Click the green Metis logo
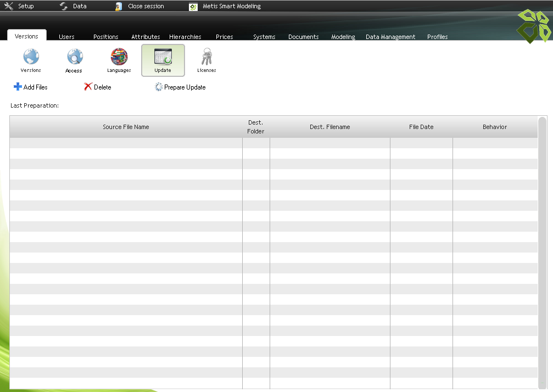 (x=533, y=26)
